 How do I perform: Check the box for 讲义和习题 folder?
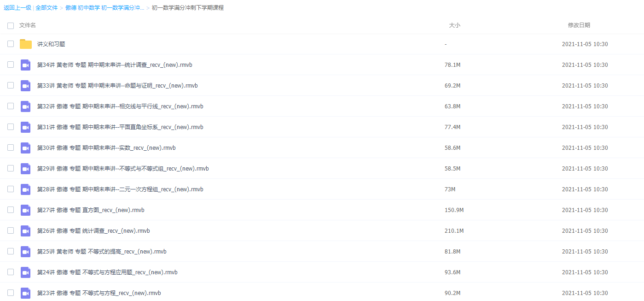[11, 44]
